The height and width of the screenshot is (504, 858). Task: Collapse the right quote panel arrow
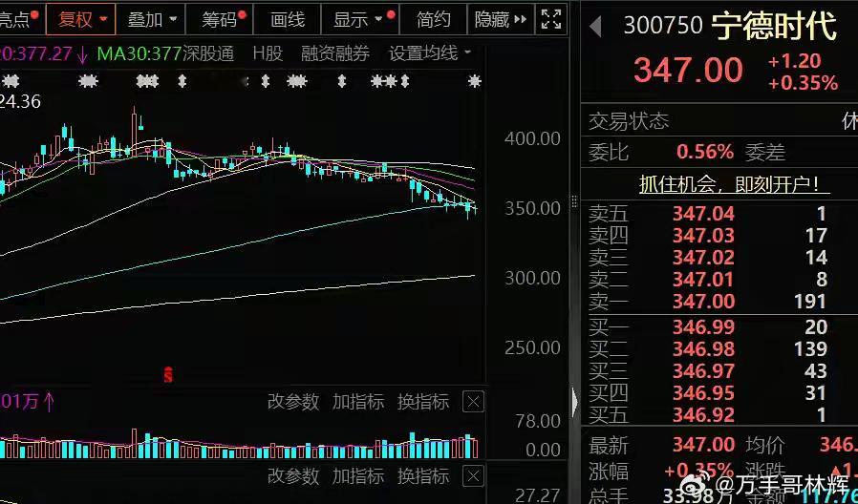(x=574, y=402)
